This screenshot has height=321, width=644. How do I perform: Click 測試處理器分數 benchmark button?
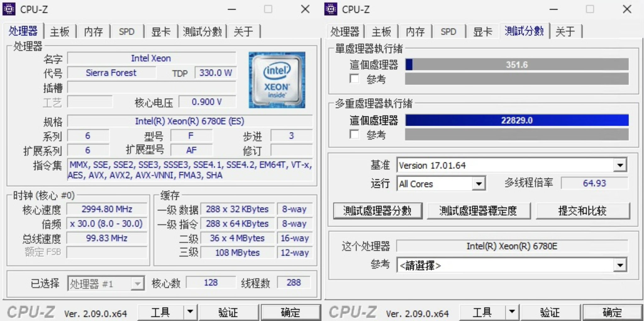coord(377,211)
